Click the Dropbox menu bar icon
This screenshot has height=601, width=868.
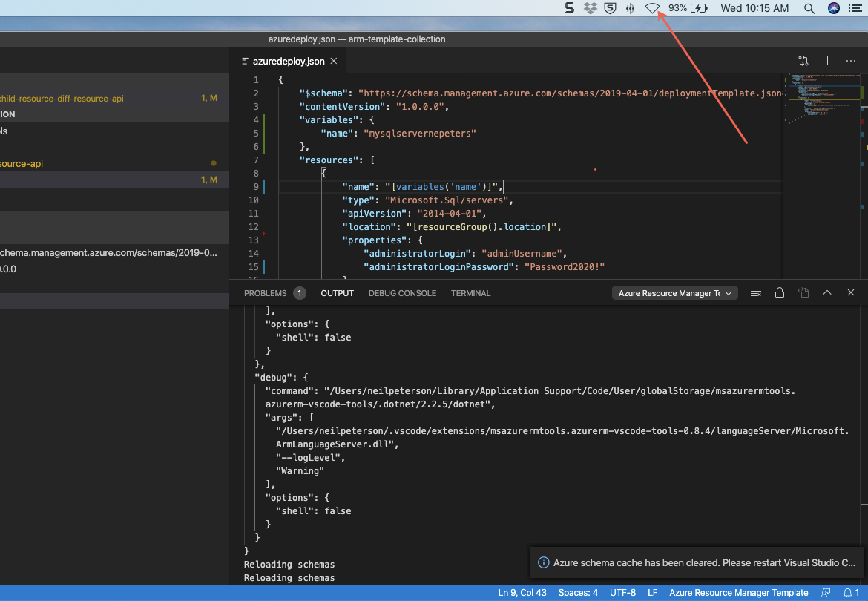[589, 8]
